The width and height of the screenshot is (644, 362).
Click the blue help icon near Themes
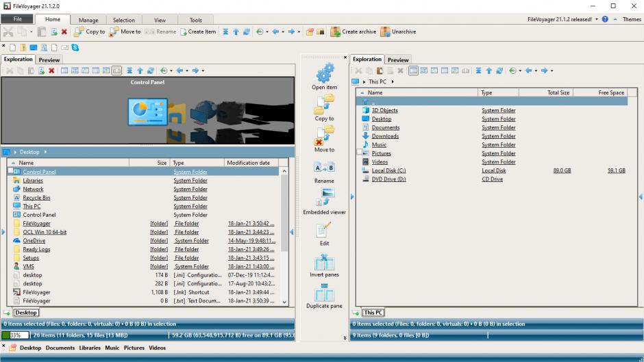point(605,19)
